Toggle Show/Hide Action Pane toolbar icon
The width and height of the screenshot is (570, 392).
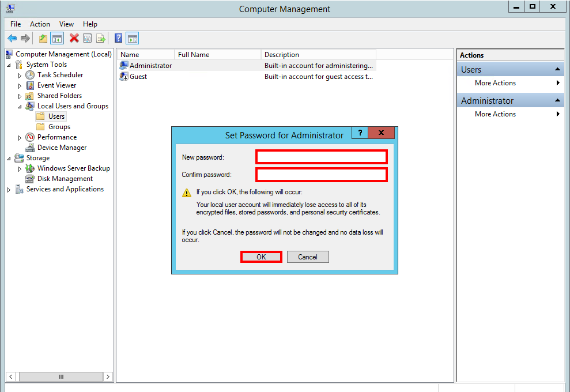point(133,38)
